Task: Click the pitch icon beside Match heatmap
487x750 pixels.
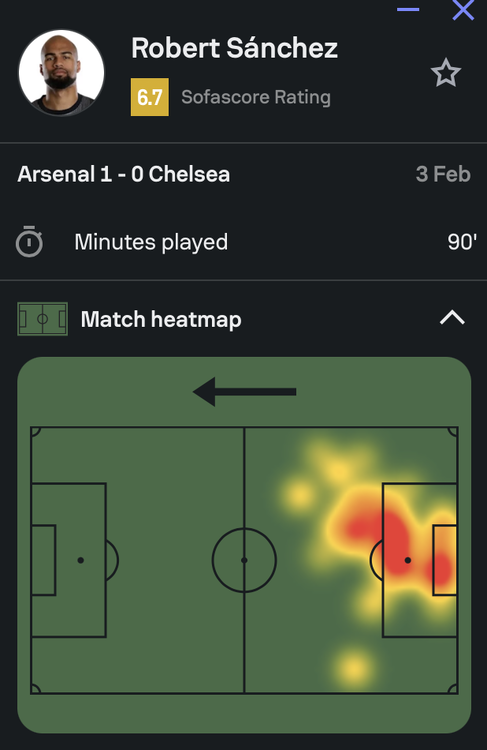Action: [42, 319]
